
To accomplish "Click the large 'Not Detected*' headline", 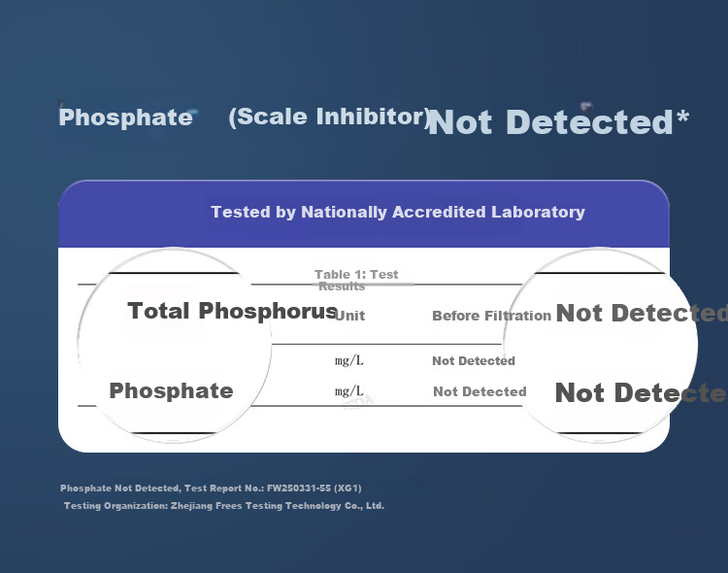I will point(558,122).
